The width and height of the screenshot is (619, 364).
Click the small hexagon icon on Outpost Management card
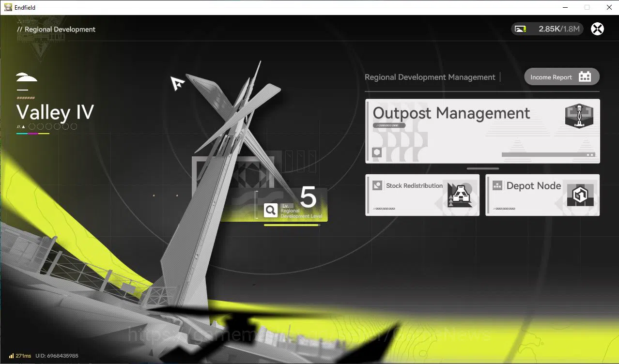(377, 153)
